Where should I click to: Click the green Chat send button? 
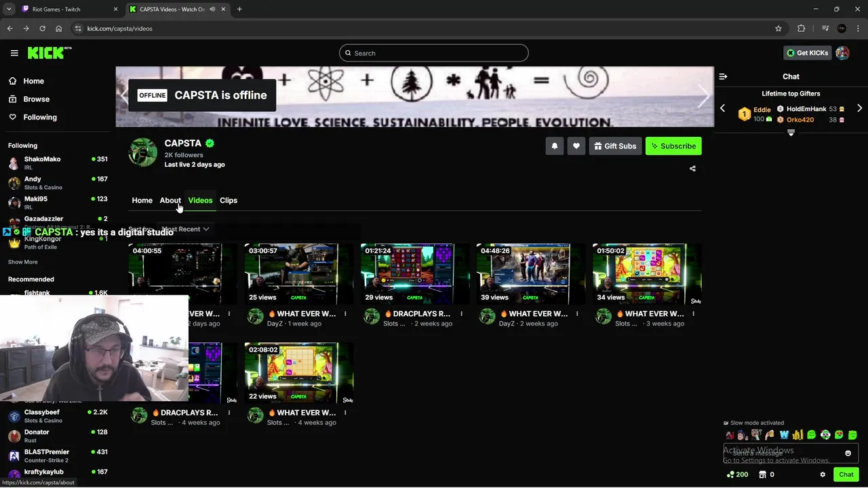click(846, 474)
